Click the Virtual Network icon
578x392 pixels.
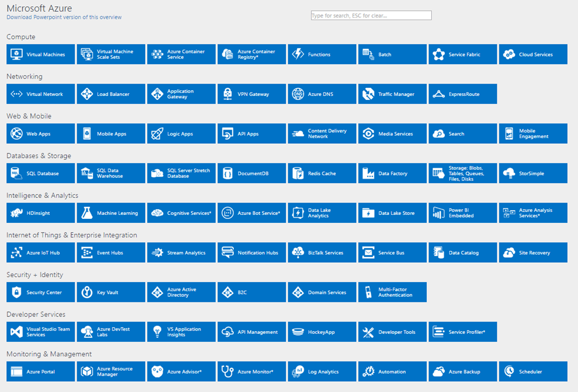[16, 94]
